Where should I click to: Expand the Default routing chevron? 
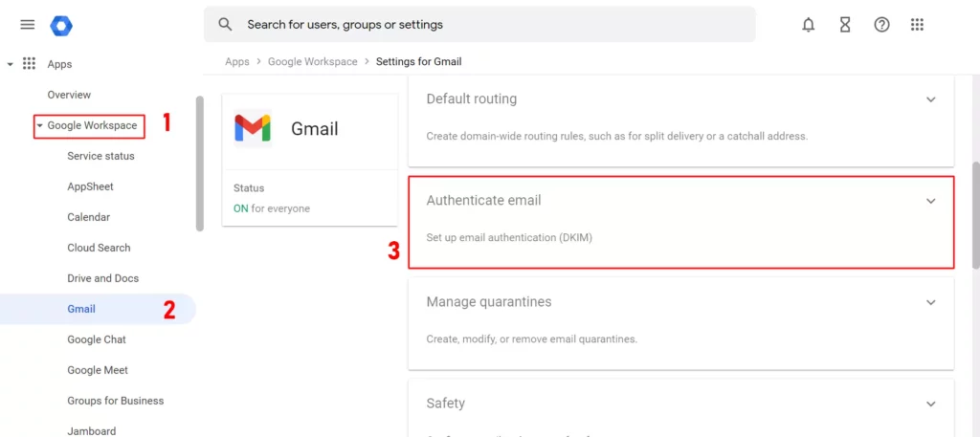[x=930, y=99]
